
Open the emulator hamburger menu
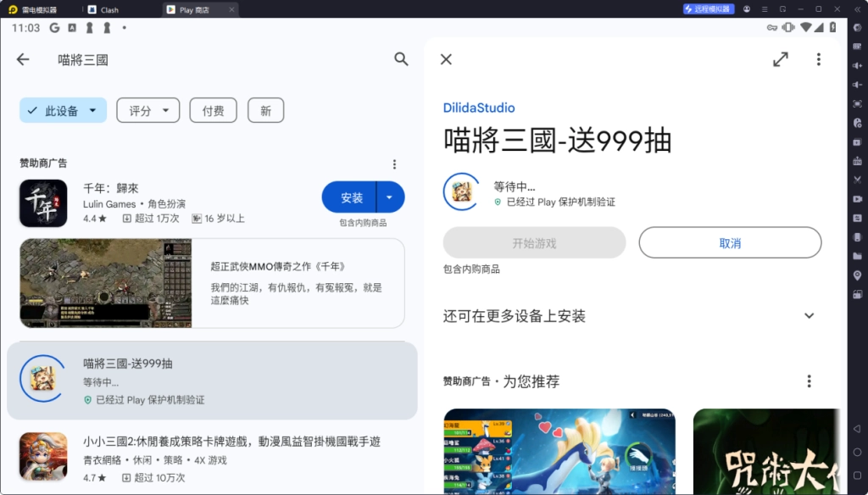click(765, 8)
